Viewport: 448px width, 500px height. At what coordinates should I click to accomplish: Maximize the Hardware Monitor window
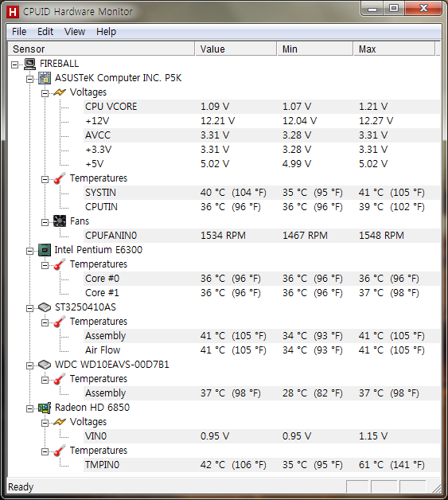tap(394, 9)
